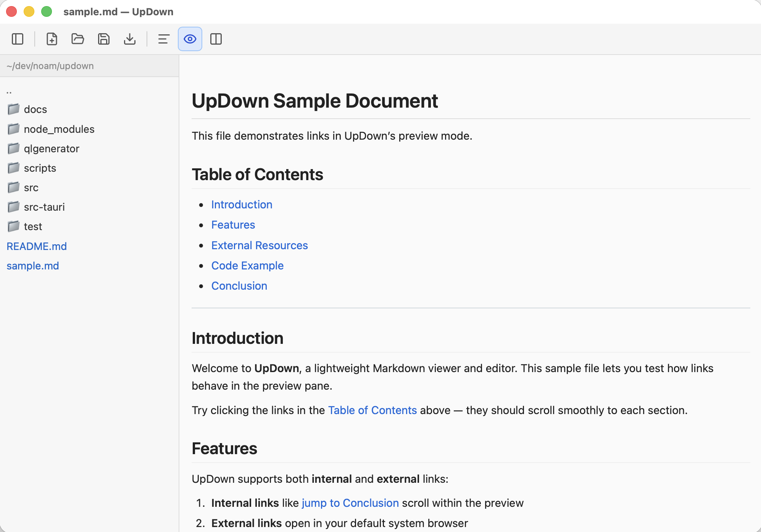
Task: Click the 'Introduction' section heading
Action: click(x=238, y=339)
